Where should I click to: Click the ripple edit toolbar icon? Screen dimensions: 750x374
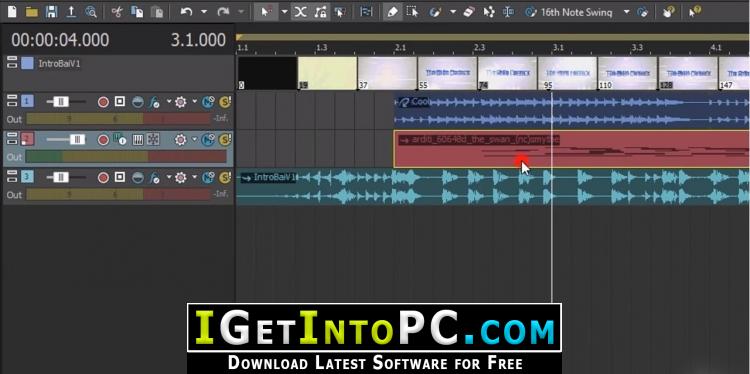point(340,12)
